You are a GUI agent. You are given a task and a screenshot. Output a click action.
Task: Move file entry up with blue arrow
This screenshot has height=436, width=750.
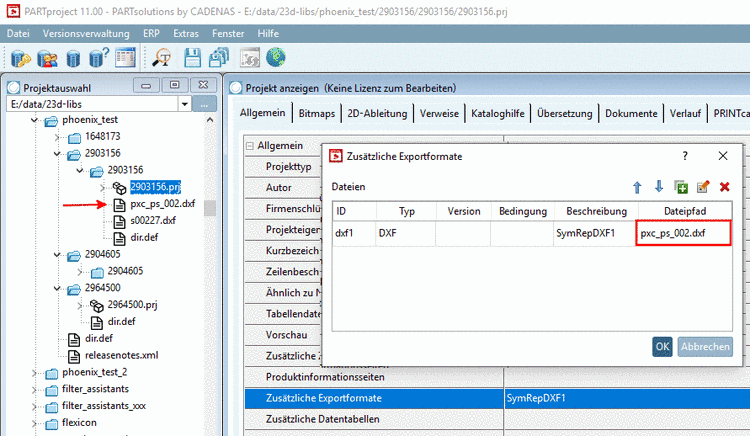click(637, 187)
